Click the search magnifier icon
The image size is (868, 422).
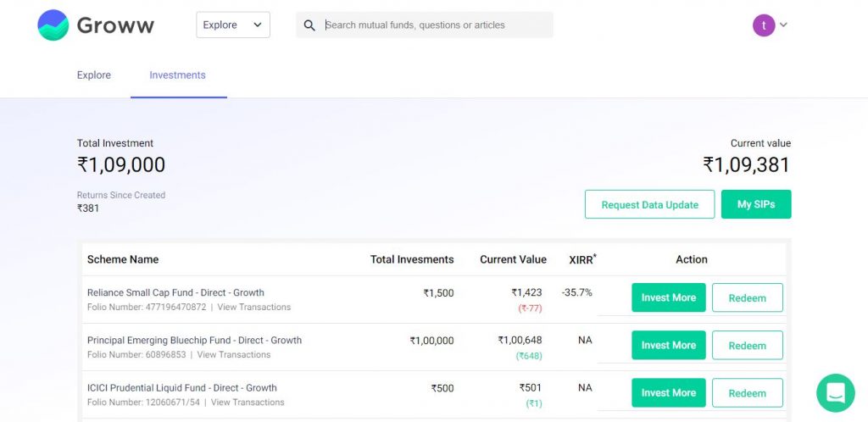coord(309,25)
